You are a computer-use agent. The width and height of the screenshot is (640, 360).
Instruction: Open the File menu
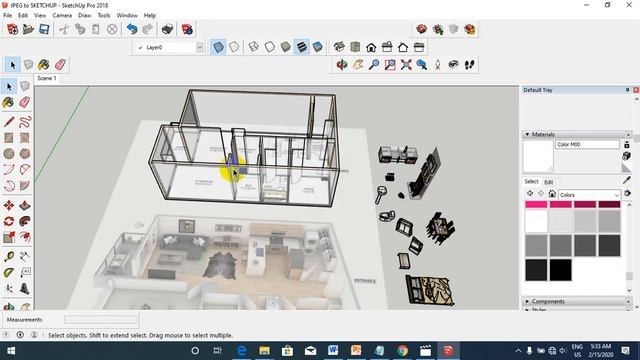[7, 16]
